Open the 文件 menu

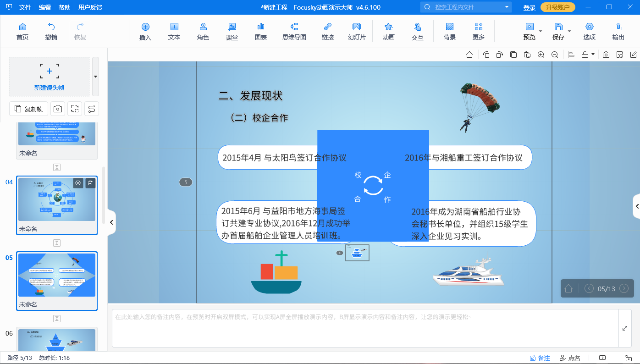click(x=26, y=7)
